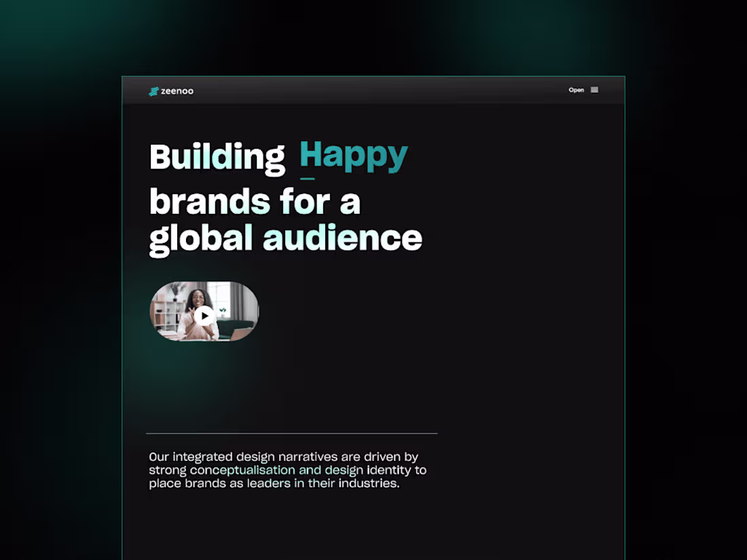Expand the menu labeled Open
747x560 pixels.
tap(577, 90)
